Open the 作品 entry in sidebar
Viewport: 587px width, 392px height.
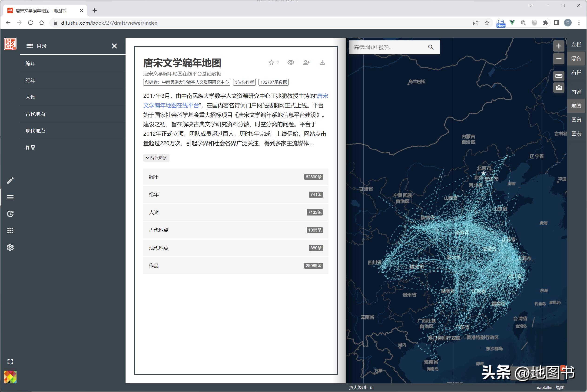click(73, 147)
